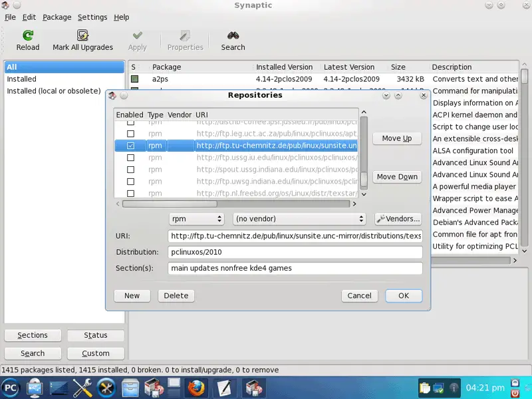Click the clipboard tray icon

[424, 388]
